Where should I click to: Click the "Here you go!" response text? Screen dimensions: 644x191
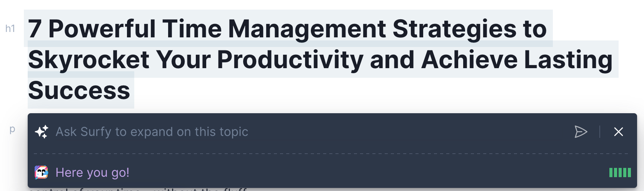click(x=92, y=173)
